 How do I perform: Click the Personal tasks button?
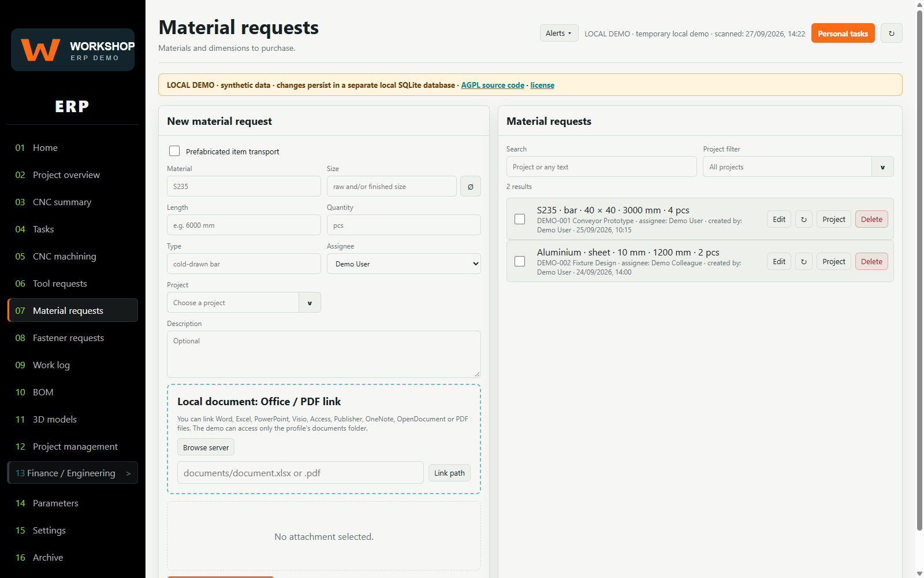[843, 34]
